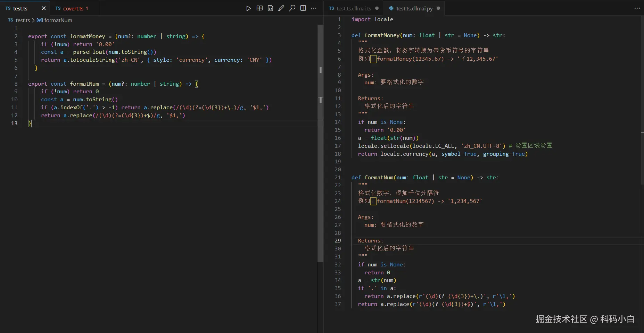The height and width of the screenshot is (333, 644).
Task: Click 'locale.currency' in the Python code
Action: coord(405,154)
